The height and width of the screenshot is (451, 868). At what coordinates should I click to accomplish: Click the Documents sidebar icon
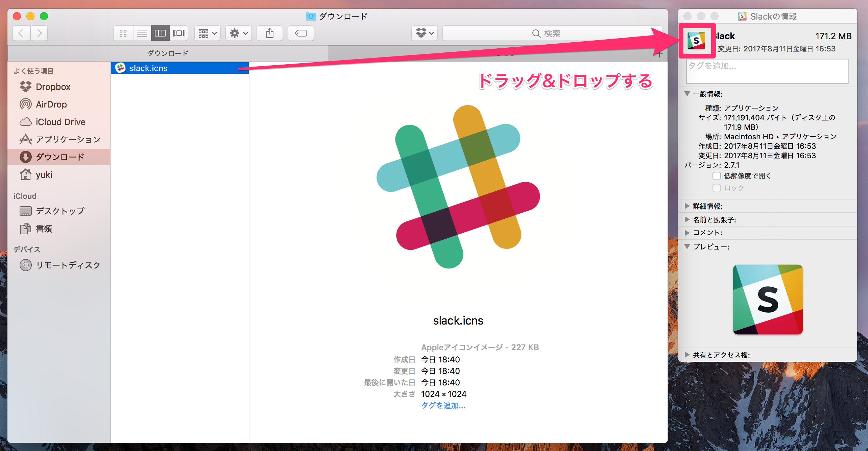(26, 229)
